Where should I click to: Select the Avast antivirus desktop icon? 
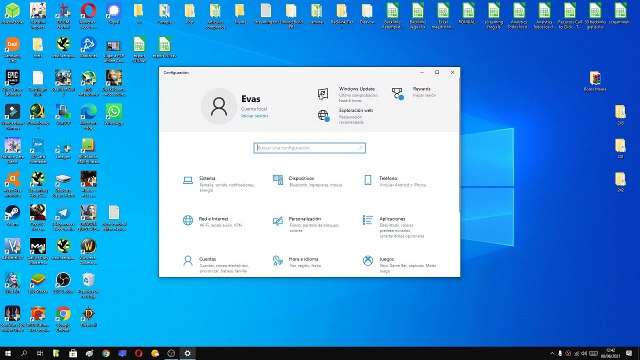(13, 184)
